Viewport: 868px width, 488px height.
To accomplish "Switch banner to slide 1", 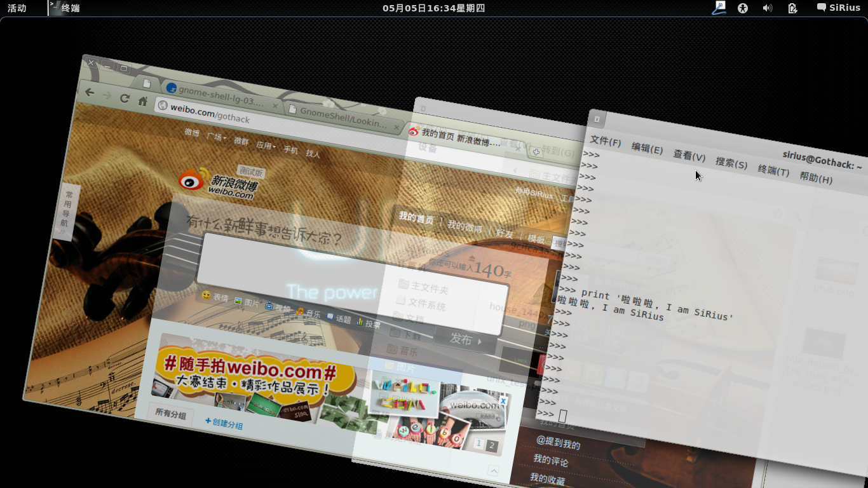I will click(479, 444).
